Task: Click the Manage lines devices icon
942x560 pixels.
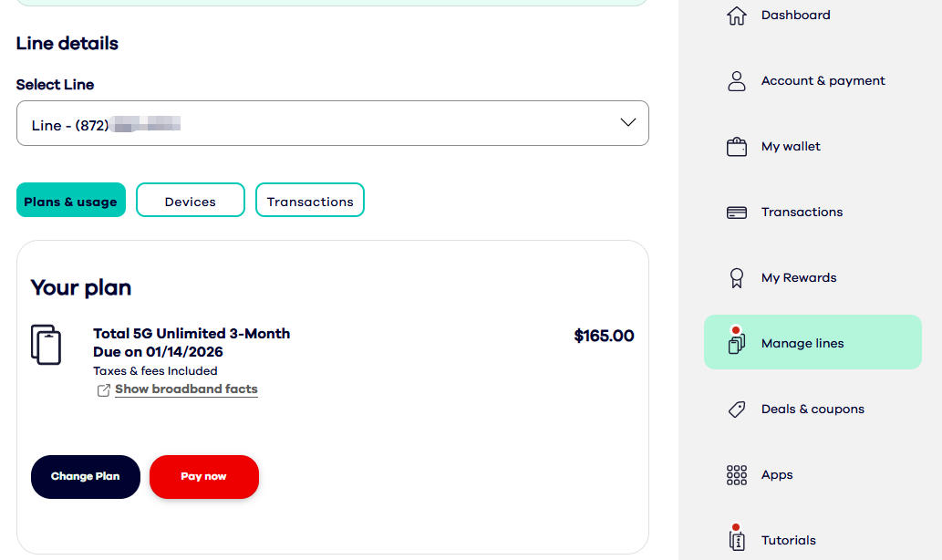Action: [737, 344]
